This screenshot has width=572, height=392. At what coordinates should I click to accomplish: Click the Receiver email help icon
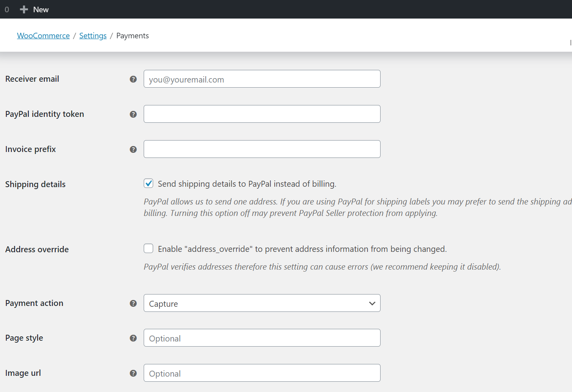pos(133,79)
